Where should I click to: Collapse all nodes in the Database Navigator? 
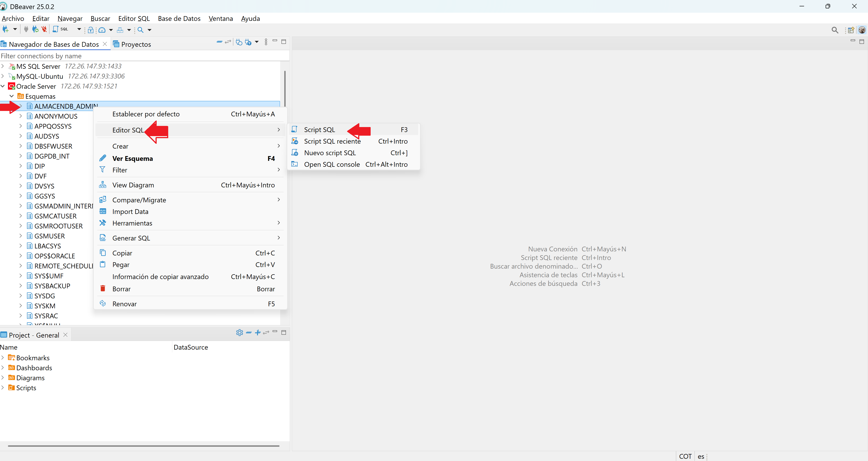pyautogui.click(x=219, y=42)
